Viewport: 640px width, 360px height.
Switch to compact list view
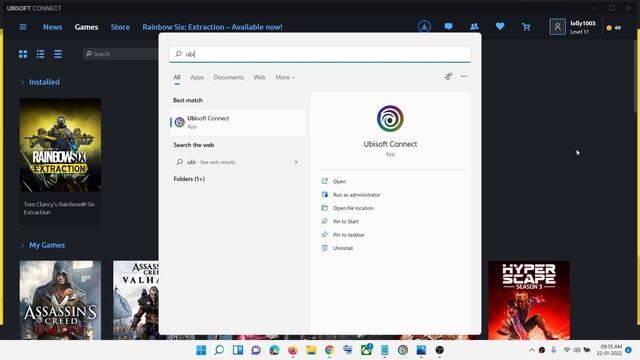click(58, 54)
